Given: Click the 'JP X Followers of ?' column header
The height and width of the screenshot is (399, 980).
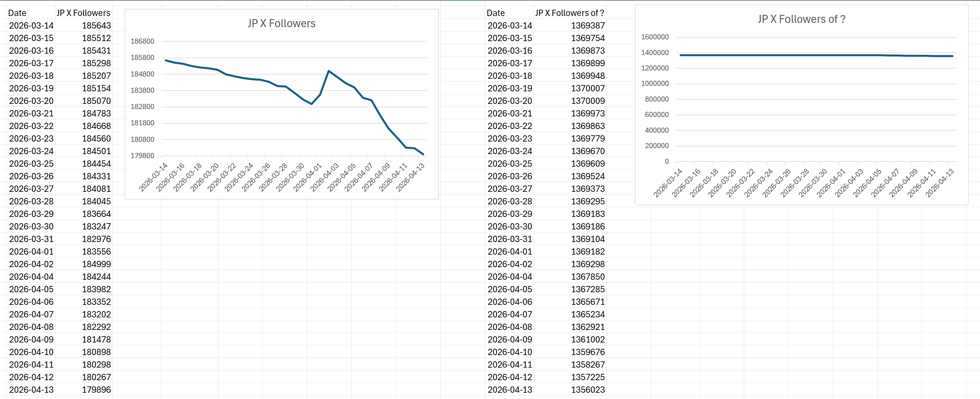Looking at the screenshot, I should click(569, 13).
